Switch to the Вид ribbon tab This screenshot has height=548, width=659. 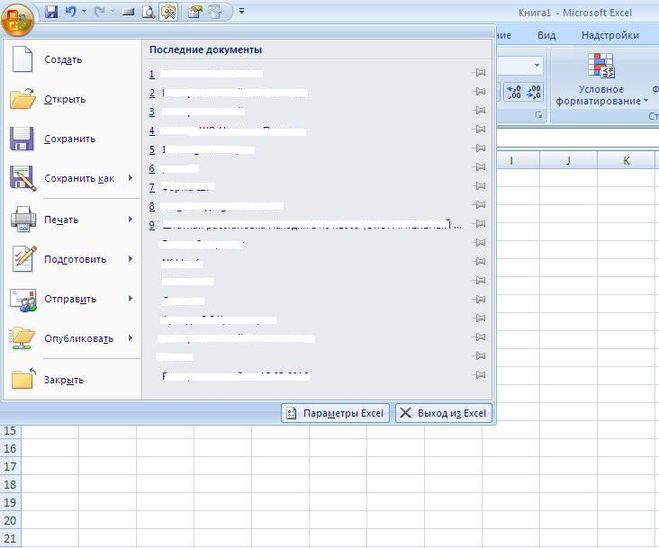click(546, 36)
